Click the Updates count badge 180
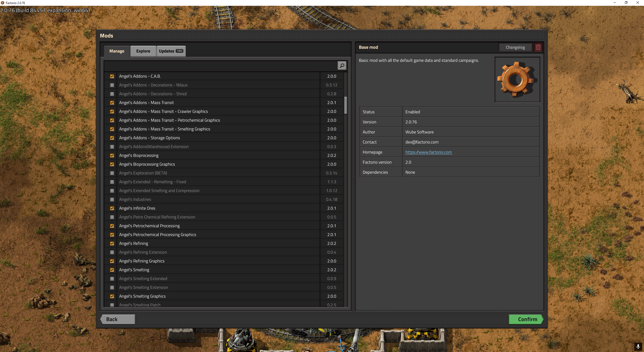This screenshot has width=644, height=352. click(179, 51)
